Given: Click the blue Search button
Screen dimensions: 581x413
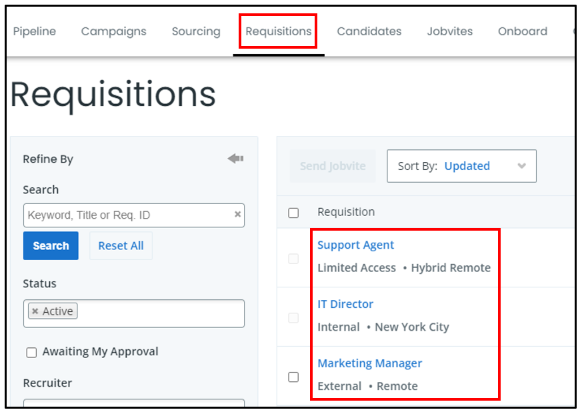Looking at the screenshot, I should pyautogui.click(x=51, y=246).
